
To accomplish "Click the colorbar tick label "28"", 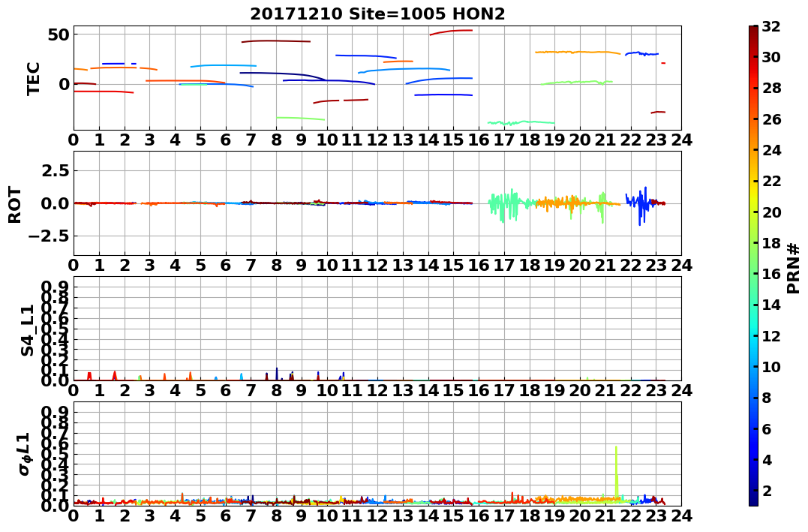I will [771, 88].
